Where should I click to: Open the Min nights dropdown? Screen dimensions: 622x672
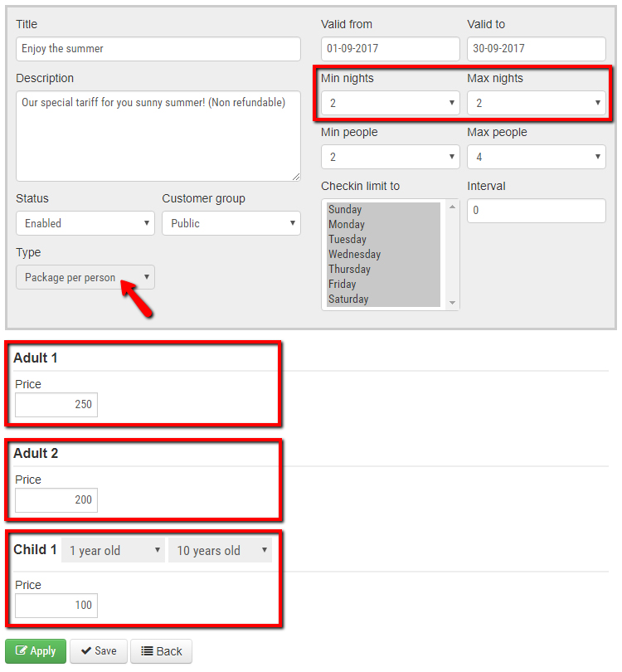coord(390,103)
